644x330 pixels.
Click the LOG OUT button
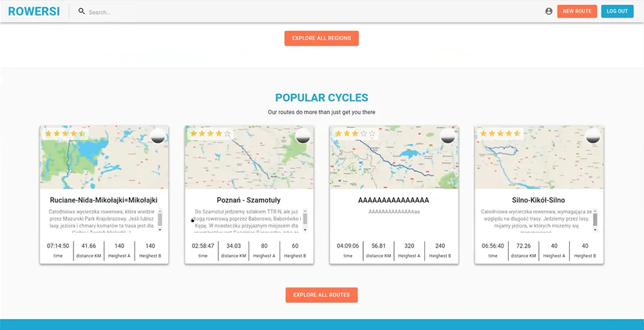pyautogui.click(x=618, y=11)
